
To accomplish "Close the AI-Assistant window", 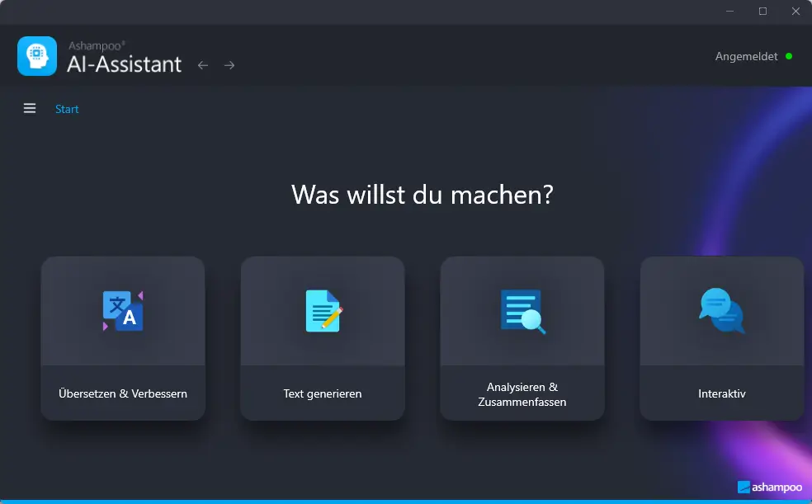I will pos(796,11).
